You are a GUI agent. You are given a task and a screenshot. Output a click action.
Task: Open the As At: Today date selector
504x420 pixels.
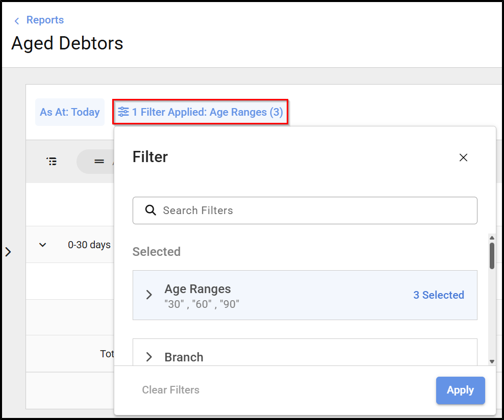70,112
